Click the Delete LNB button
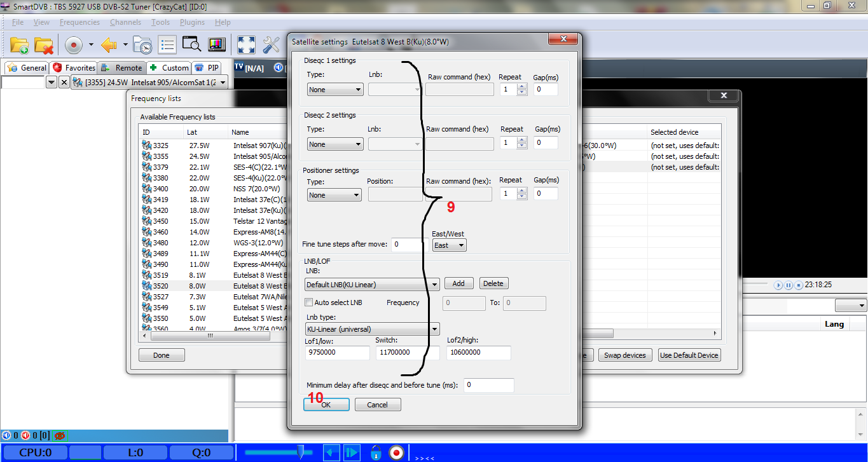This screenshot has height=462, width=868. (x=494, y=283)
